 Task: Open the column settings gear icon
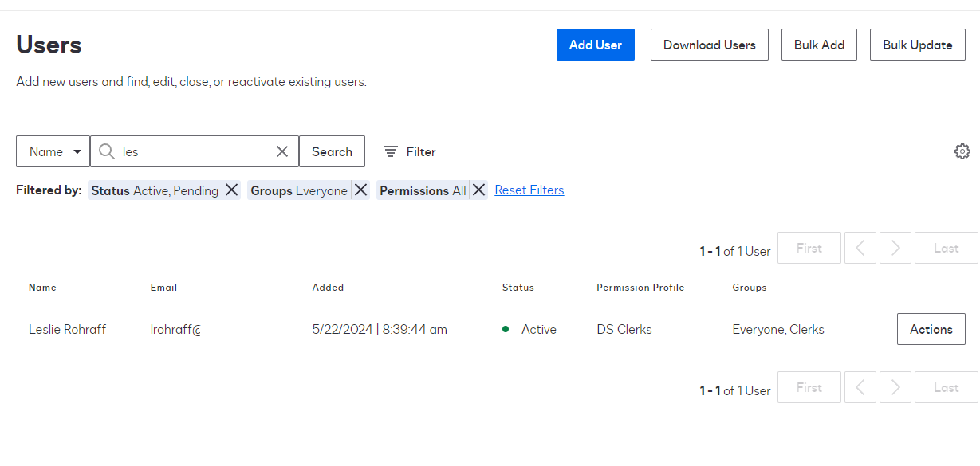click(962, 151)
